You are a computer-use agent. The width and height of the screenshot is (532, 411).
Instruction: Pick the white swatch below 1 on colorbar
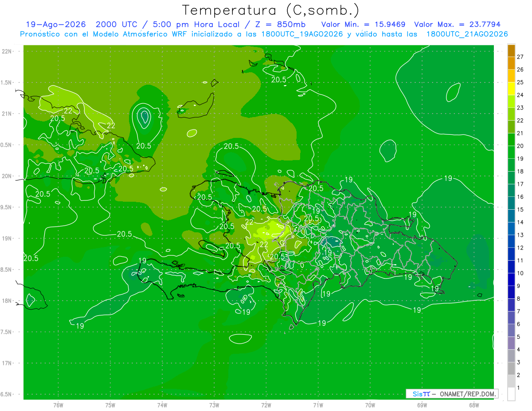511,394
